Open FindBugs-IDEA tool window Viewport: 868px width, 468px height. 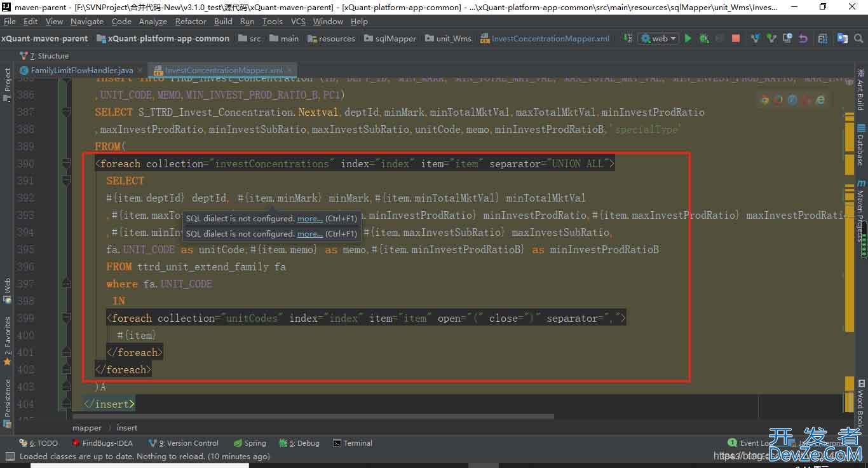[x=102, y=443]
